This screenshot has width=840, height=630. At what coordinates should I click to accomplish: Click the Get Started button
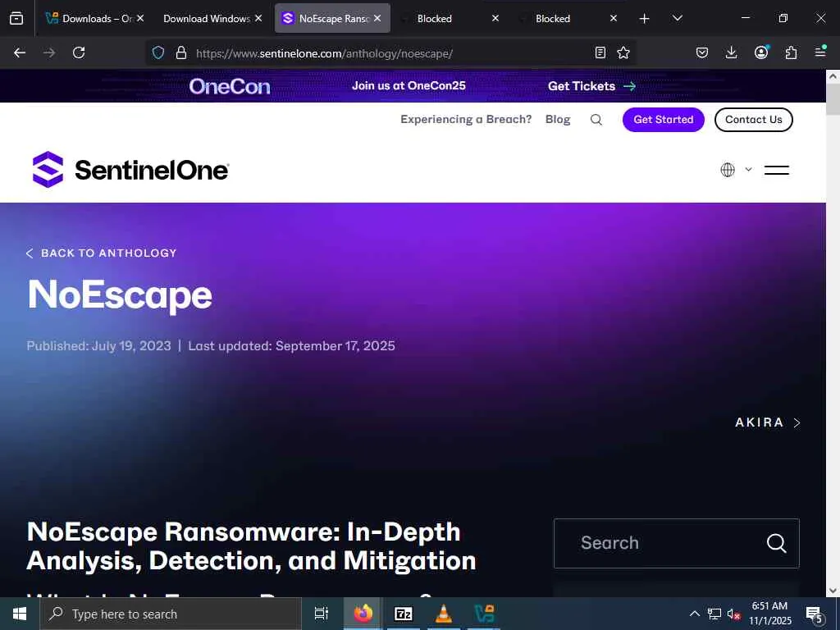click(x=663, y=120)
